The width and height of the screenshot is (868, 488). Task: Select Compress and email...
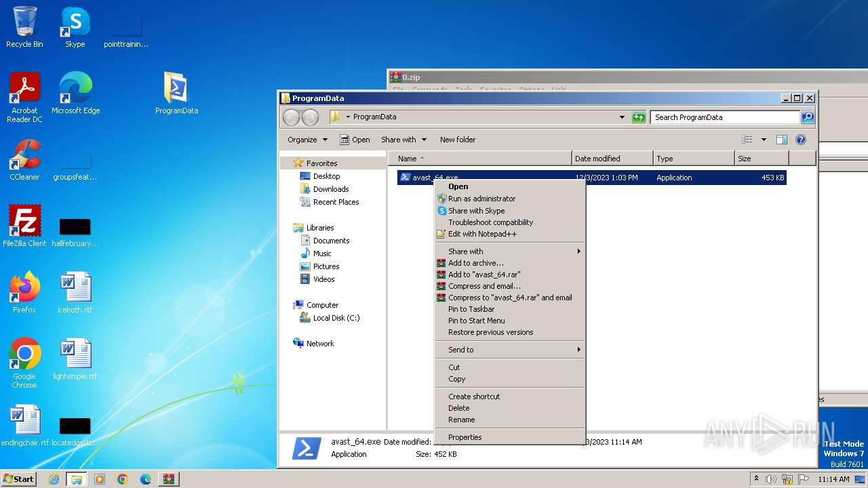510,286
